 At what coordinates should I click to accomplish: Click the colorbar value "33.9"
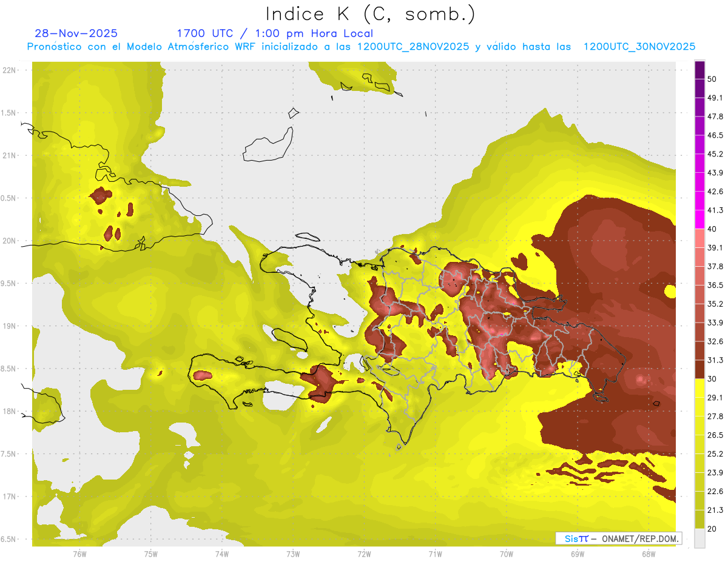pos(716,323)
